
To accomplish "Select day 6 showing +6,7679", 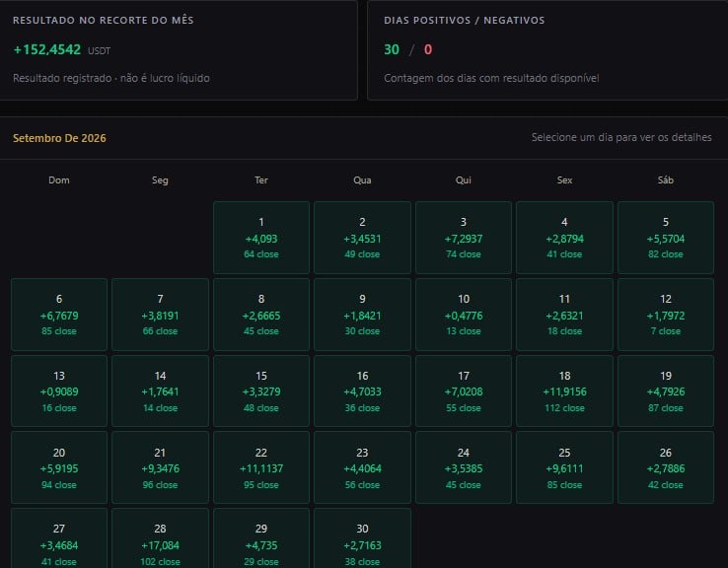I will (59, 315).
